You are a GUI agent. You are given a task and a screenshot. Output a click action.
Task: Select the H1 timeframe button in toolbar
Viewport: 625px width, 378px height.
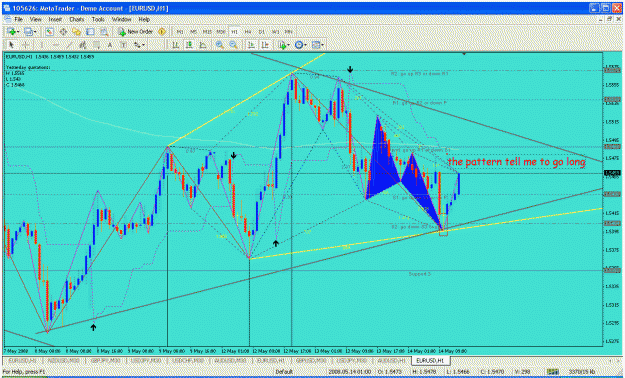[234, 32]
